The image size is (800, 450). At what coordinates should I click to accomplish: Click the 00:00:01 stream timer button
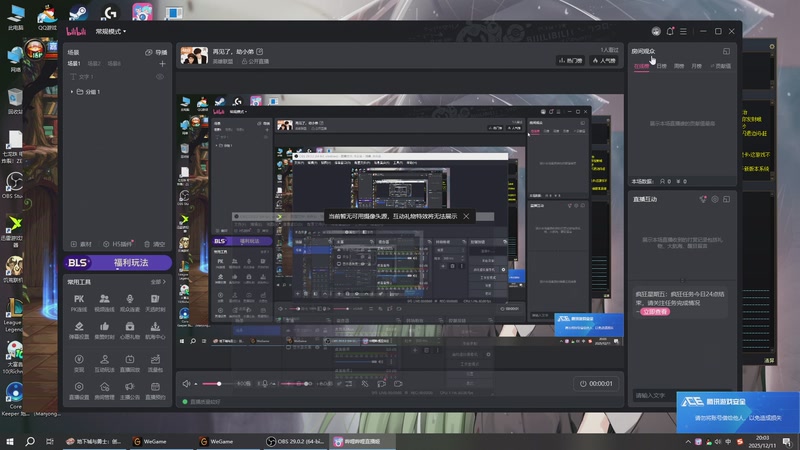596,384
